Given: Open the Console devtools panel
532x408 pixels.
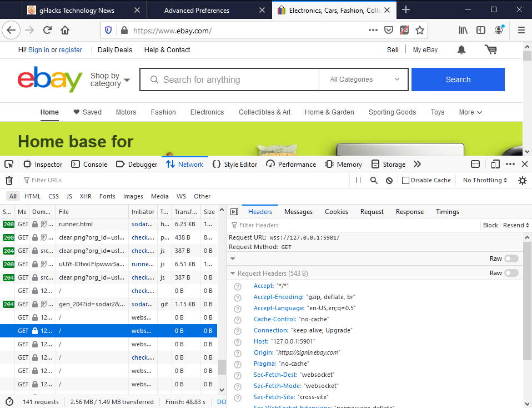Looking at the screenshot, I should (x=89, y=165).
